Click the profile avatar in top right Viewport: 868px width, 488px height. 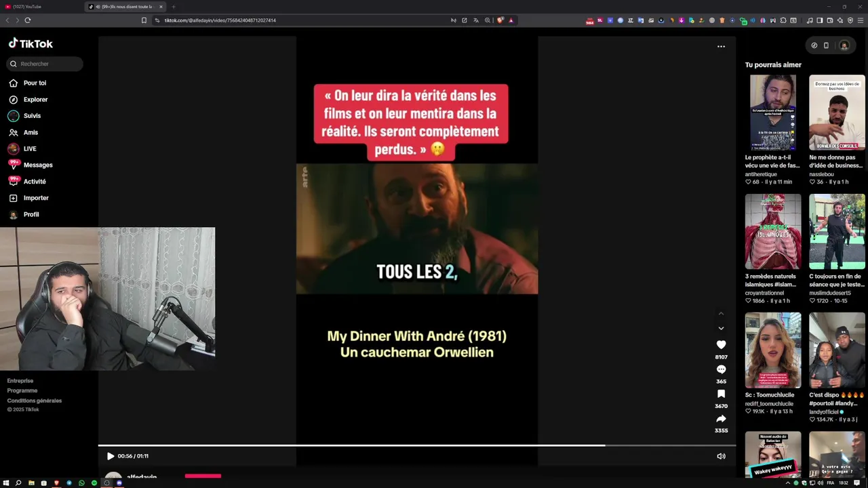click(x=844, y=45)
